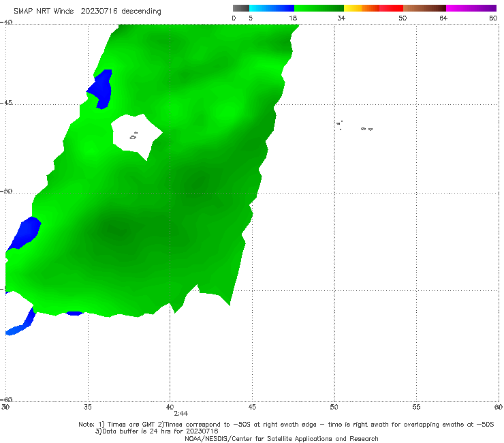Click the color bar label '34'
Screen dimensions: 504x443
[x=341, y=18]
